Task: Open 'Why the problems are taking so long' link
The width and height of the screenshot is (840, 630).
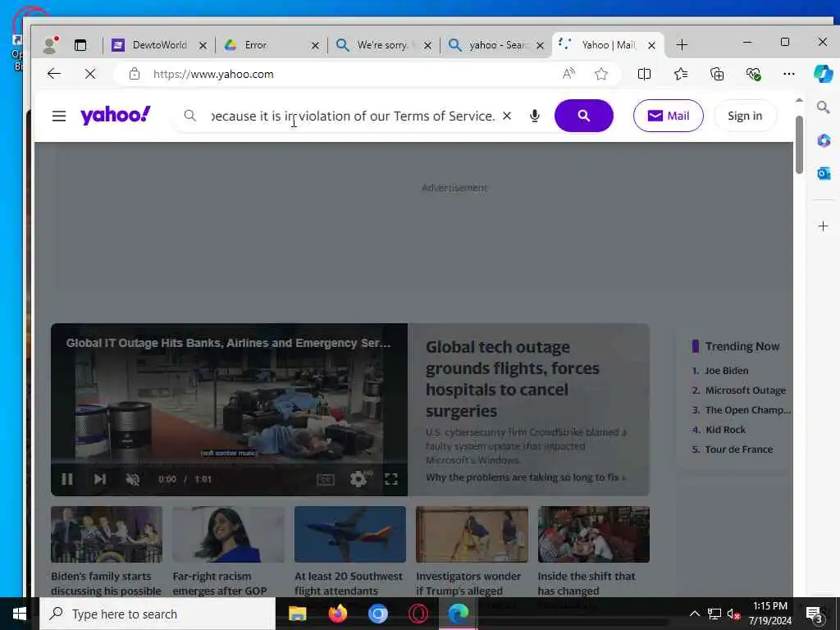Action: (526, 477)
